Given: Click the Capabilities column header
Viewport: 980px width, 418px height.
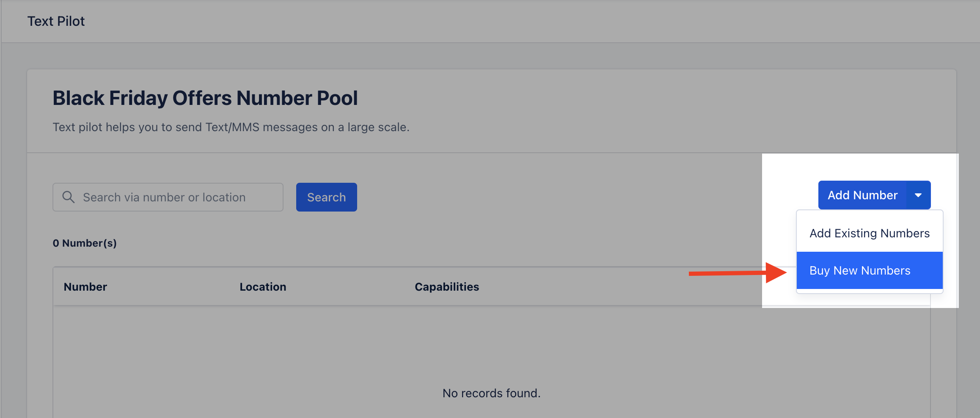Looking at the screenshot, I should click(x=447, y=287).
